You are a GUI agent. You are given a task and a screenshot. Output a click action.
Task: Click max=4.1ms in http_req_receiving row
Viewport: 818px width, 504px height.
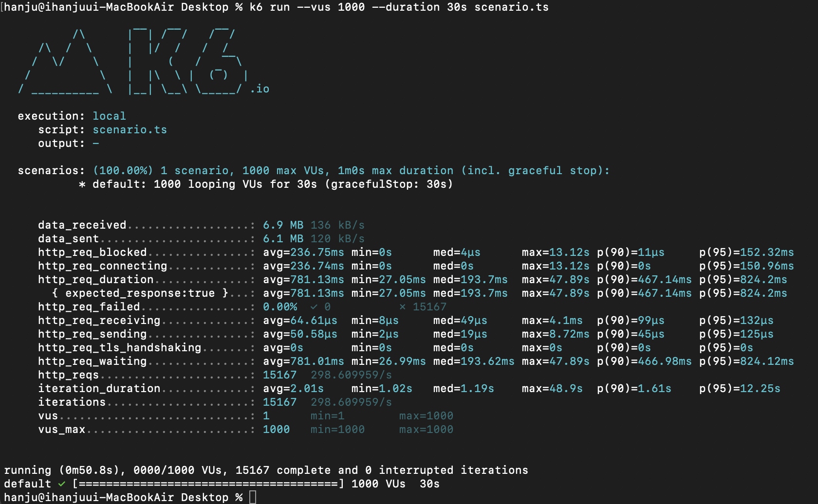pyautogui.click(x=552, y=320)
